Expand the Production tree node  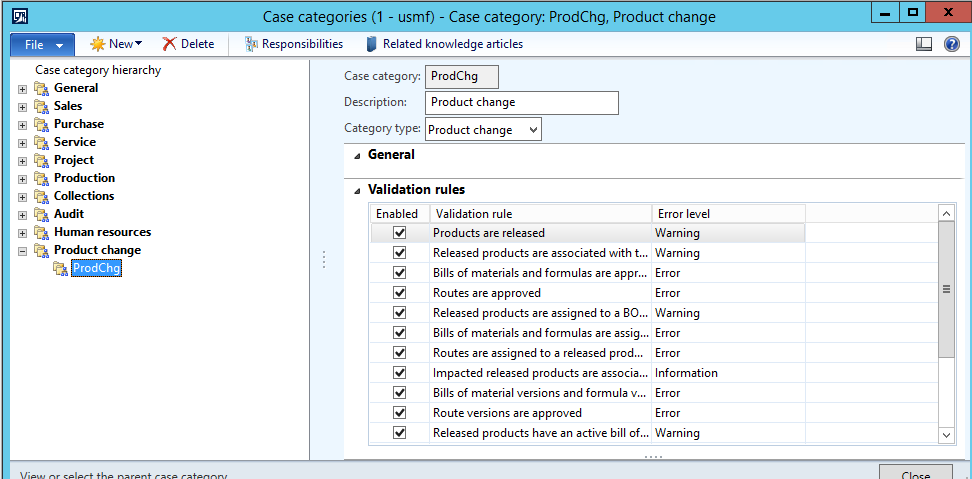click(22, 178)
